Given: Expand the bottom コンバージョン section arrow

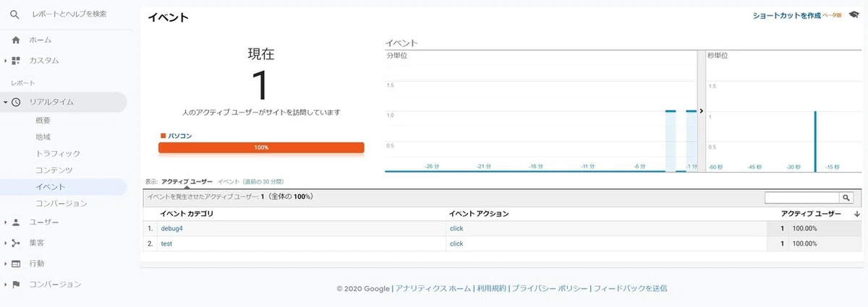Looking at the screenshot, I should tap(6, 285).
